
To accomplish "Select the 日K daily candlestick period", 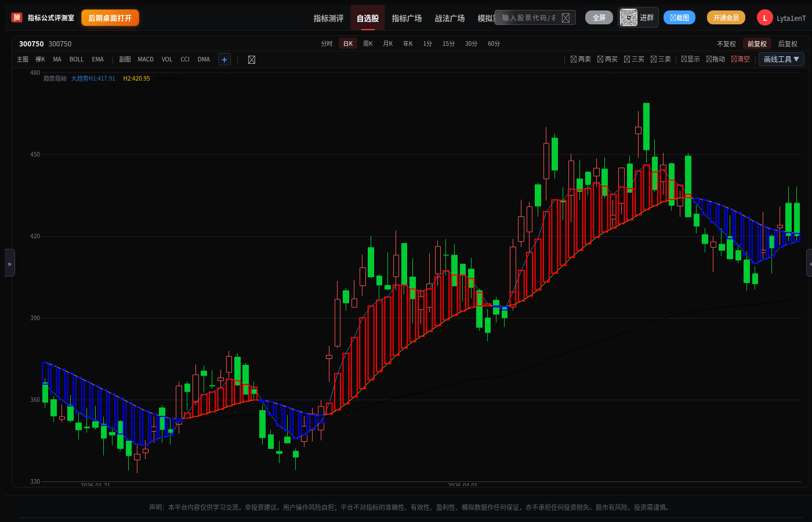I will pos(348,44).
